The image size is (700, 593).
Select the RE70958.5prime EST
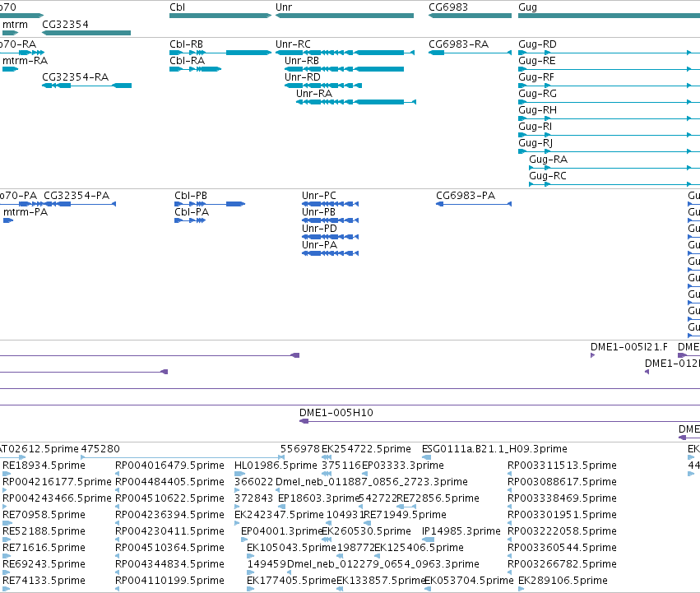tap(7, 523)
